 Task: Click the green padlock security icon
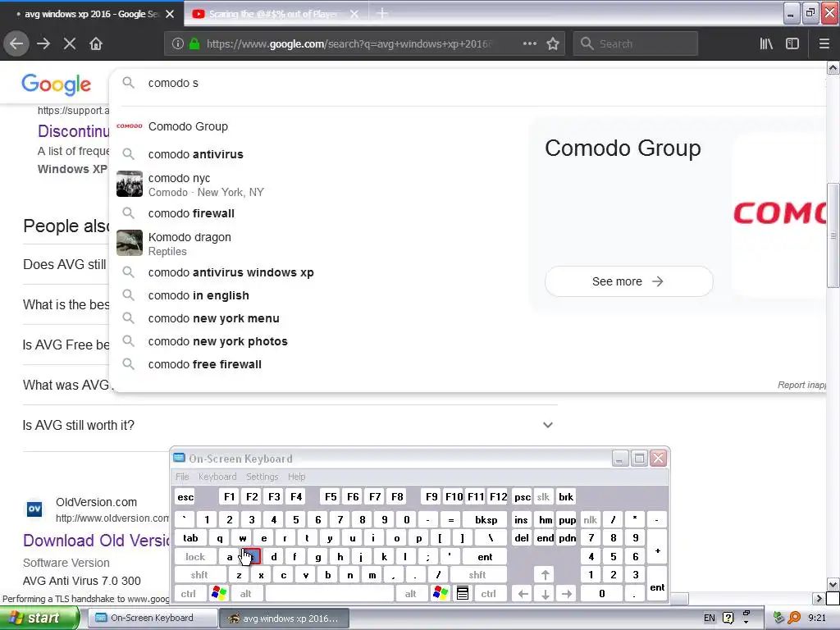(x=194, y=44)
